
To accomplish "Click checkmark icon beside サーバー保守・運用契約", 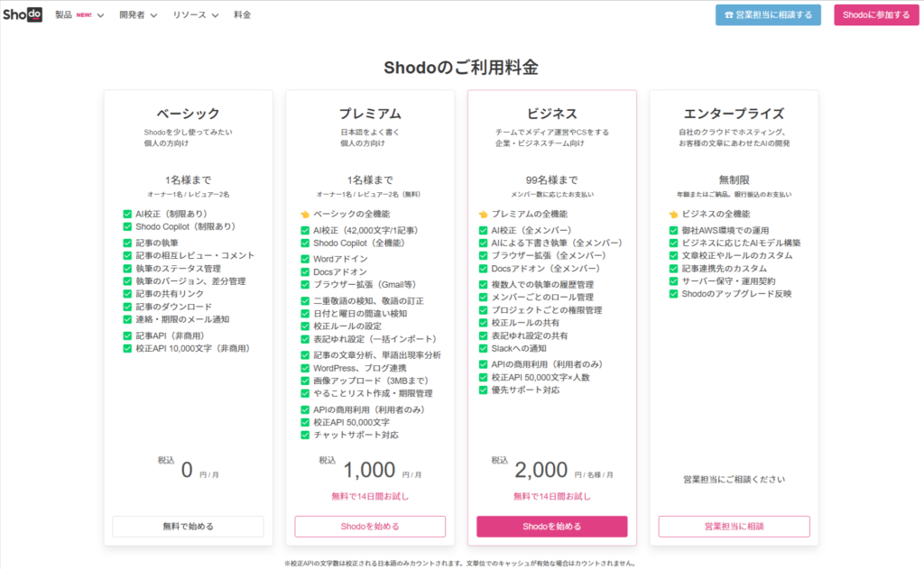I will click(673, 281).
